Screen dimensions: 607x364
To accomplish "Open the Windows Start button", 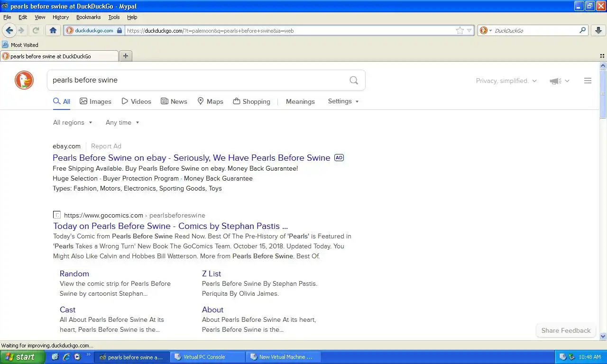I will click(x=22, y=357).
